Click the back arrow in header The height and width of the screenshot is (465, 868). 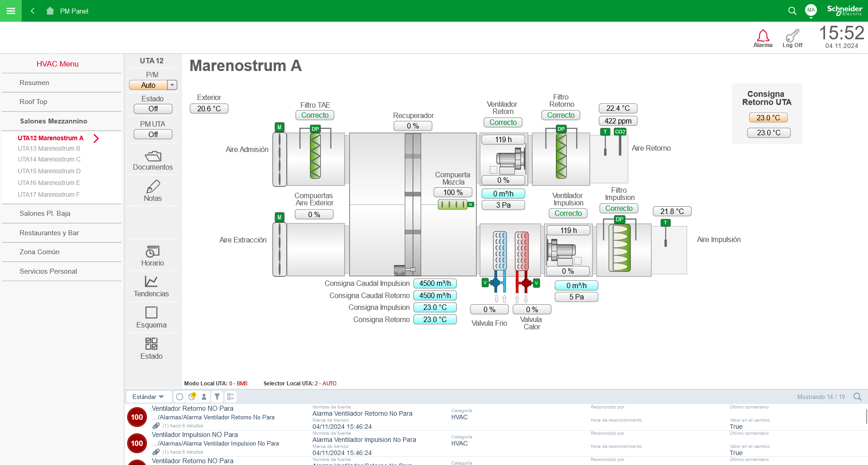click(33, 11)
